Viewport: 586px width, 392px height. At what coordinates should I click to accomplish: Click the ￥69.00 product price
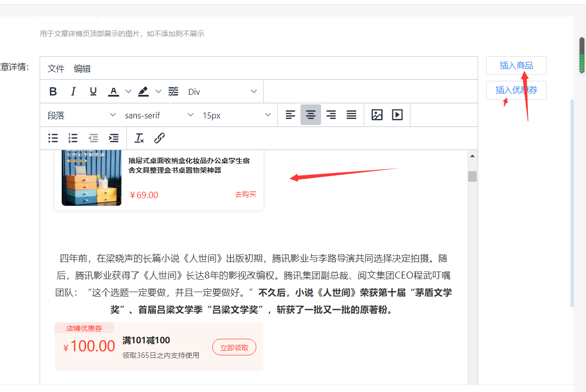[144, 195]
